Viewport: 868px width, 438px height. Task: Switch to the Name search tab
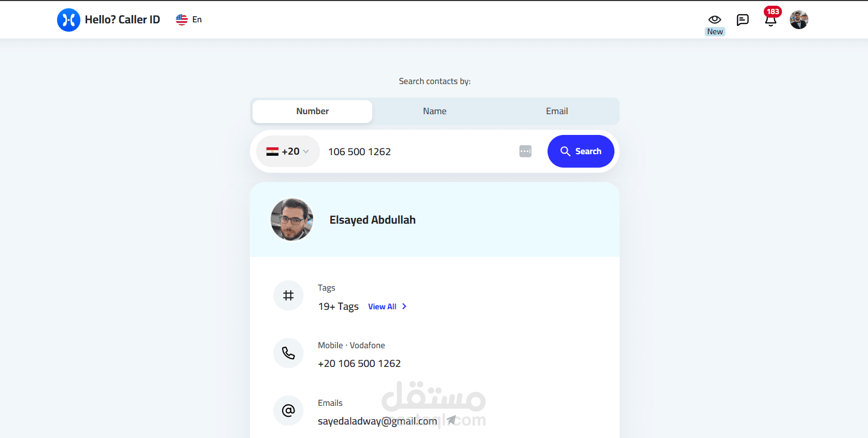[x=435, y=111]
